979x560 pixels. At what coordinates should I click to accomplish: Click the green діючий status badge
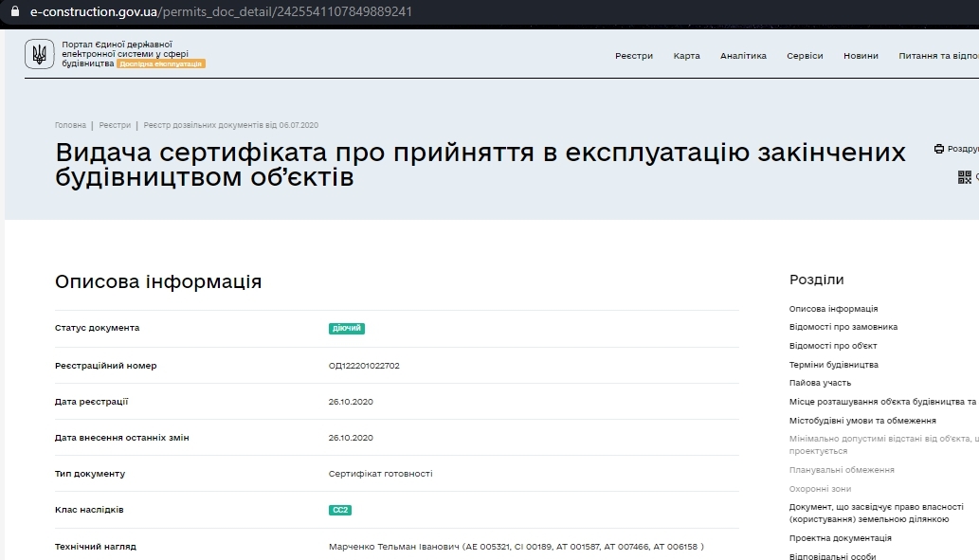[347, 328]
